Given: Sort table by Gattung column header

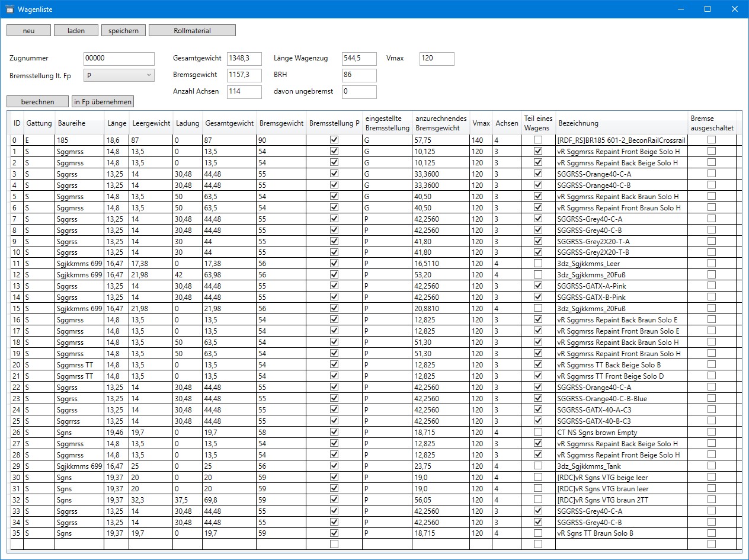Looking at the screenshot, I should click(x=39, y=123).
